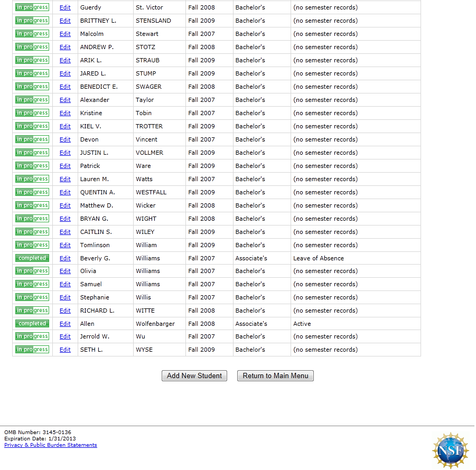Edit the BRITTNEY L. STENSLAND entry

tap(65, 21)
